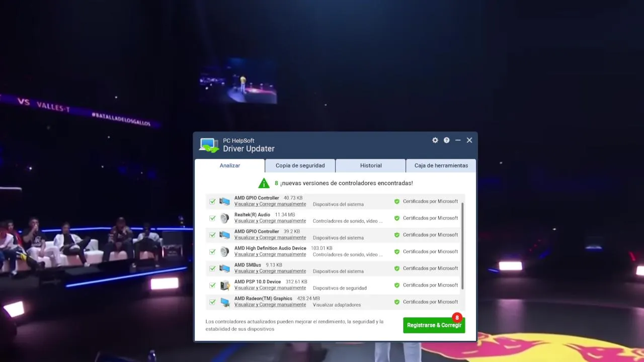Click 'Visualizar adaptadores' category text

click(x=337, y=305)
